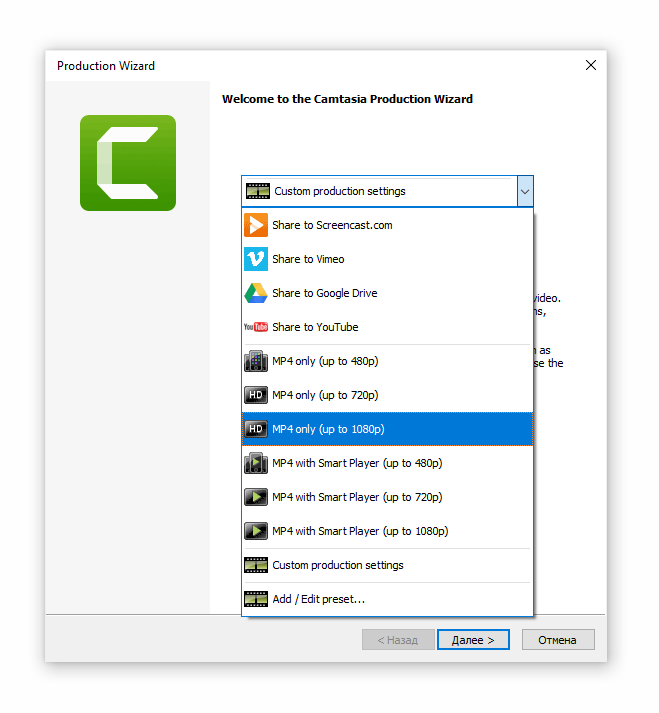Click the Smart Player 480p device icon
This screenshot has width=659, height=713.
click(256, 463)
